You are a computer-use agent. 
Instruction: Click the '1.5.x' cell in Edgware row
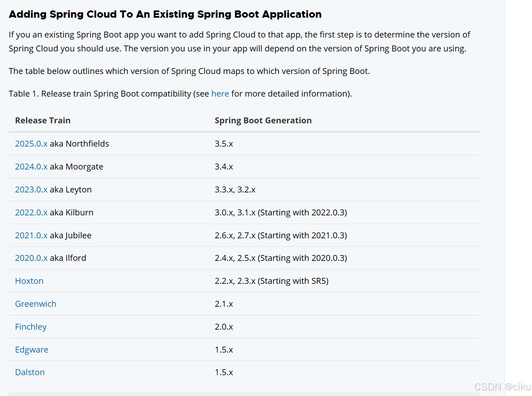pos(224,350)
